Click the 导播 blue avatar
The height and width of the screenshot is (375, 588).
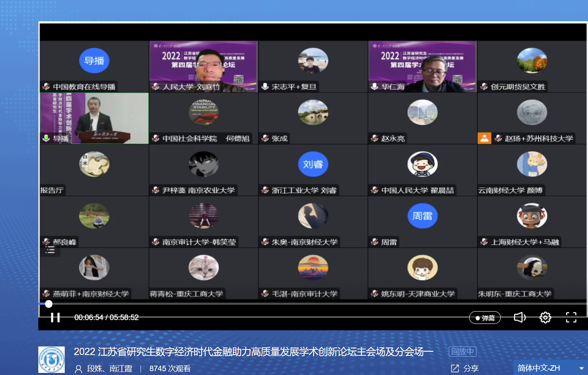(x=94, y=61)
